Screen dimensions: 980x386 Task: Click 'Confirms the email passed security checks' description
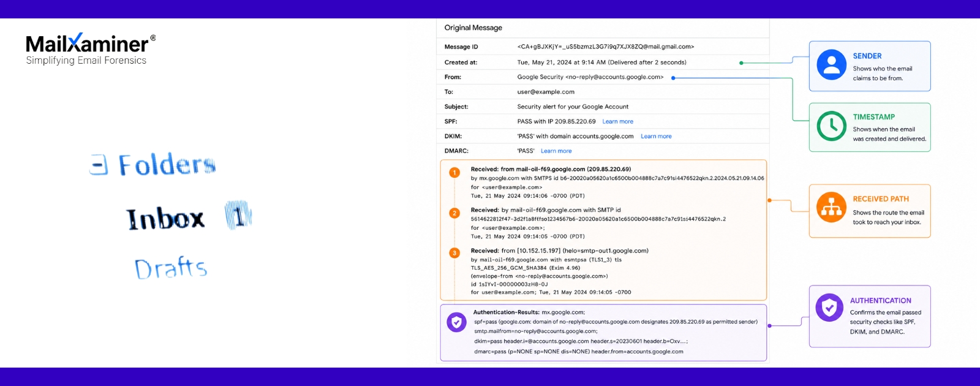(886, 322)
